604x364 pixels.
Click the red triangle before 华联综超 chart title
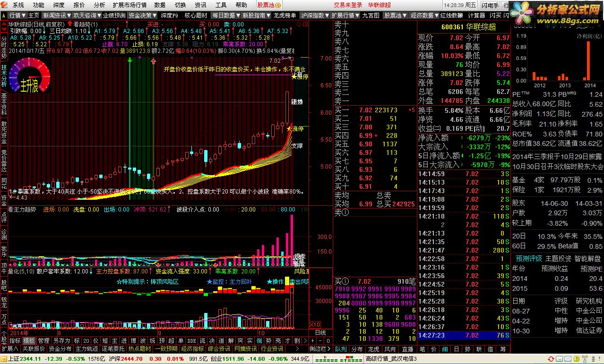click(x=5, y=24)
